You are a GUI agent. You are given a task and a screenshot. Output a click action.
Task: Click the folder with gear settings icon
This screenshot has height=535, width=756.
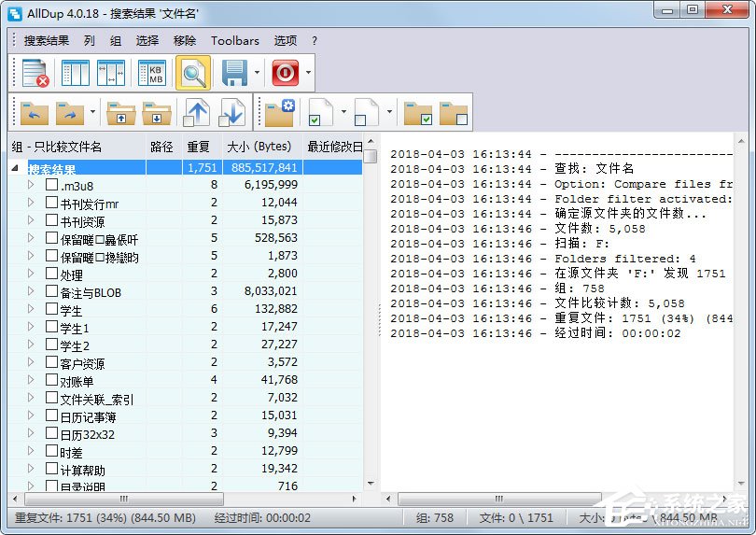279,112
